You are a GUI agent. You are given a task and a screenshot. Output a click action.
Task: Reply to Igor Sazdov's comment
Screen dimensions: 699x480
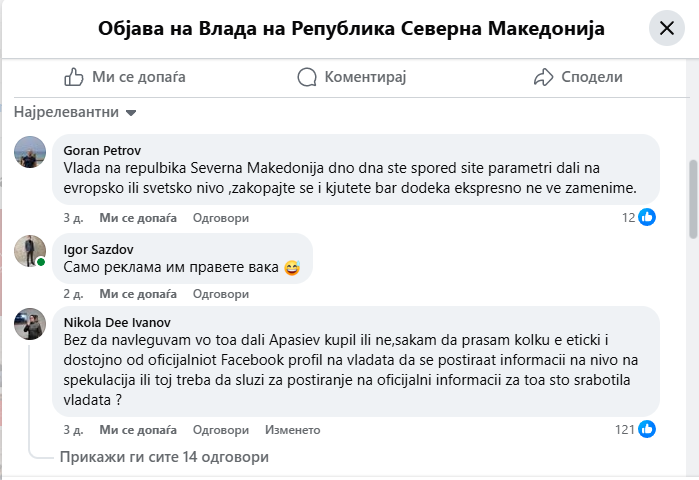coord(220,294)
